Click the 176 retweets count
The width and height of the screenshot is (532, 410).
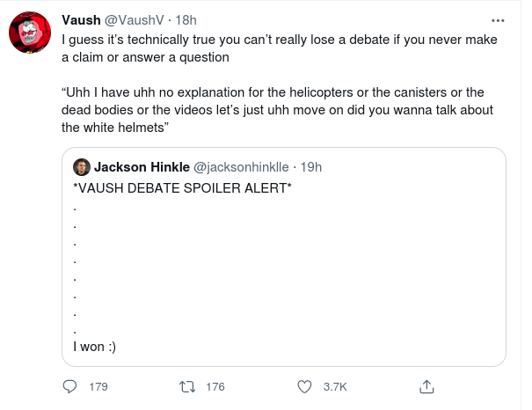215,386
